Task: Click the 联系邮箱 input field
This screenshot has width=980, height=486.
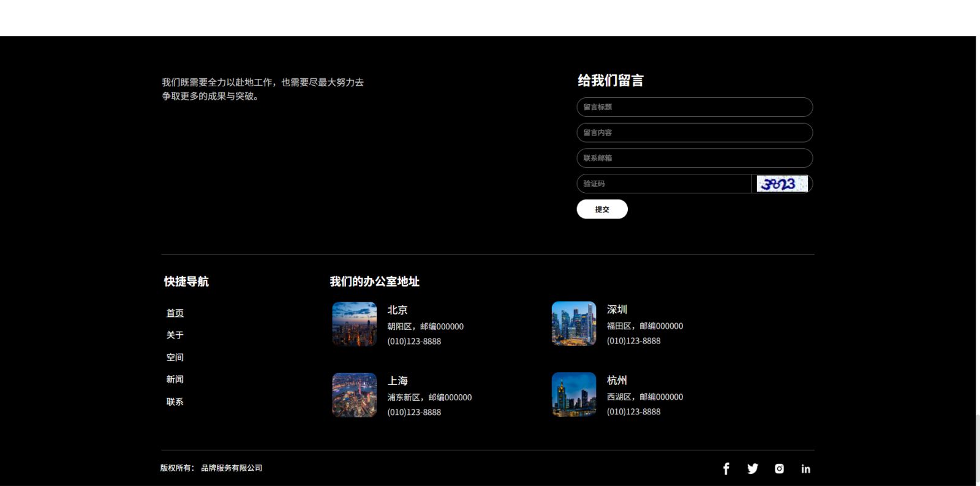Action: 695,158
